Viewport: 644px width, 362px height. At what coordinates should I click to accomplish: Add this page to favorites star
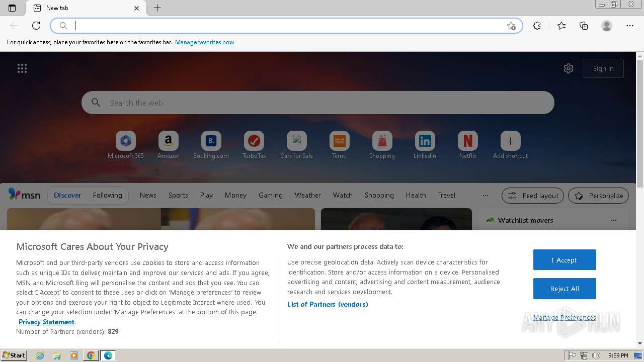[511, 26]
